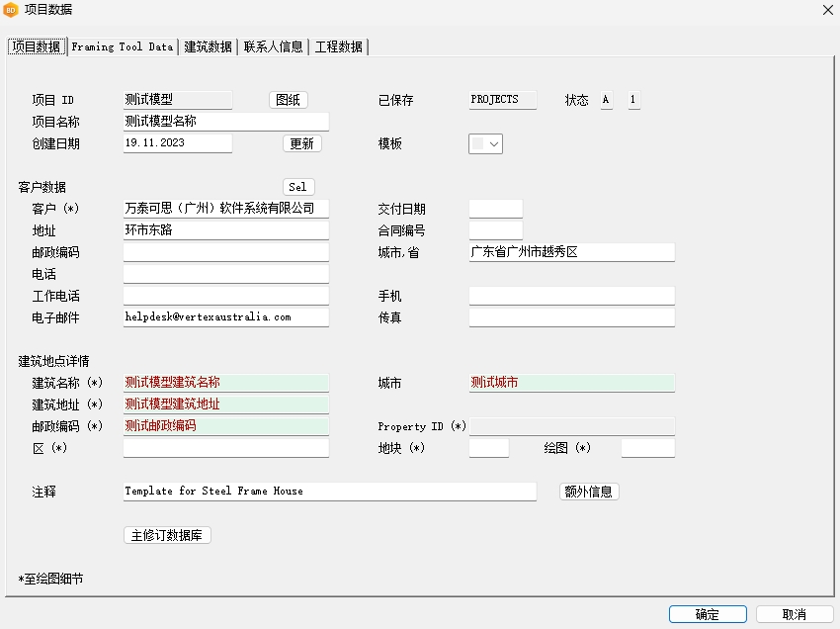840x629 pixels.
Task: Focus the 传真 input field
Action: click(x=571, y=317)
